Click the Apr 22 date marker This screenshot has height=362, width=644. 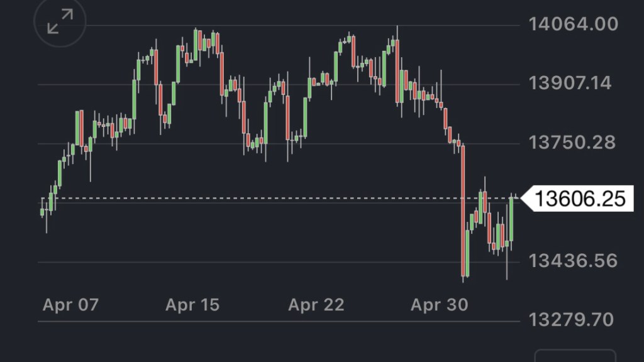(x=316, y=305)
